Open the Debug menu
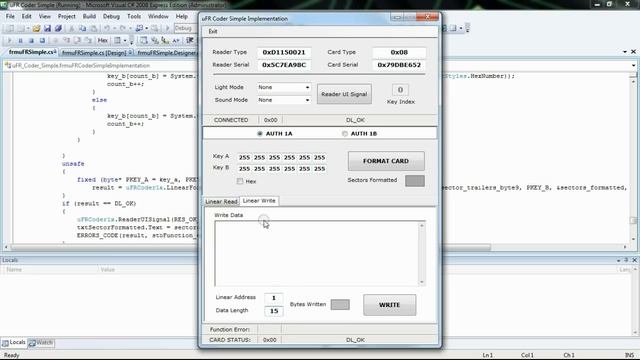The height and width of the screenshot is (360, 640). tap(111, 16)
